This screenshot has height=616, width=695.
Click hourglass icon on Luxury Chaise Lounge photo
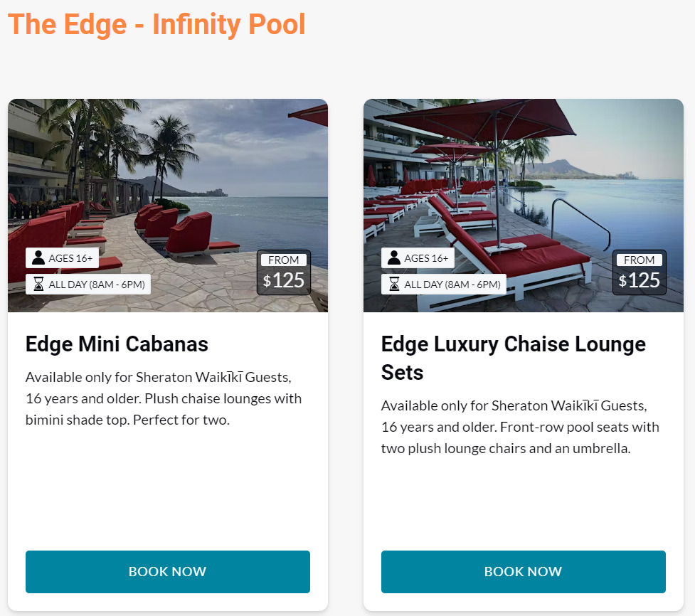394,285
